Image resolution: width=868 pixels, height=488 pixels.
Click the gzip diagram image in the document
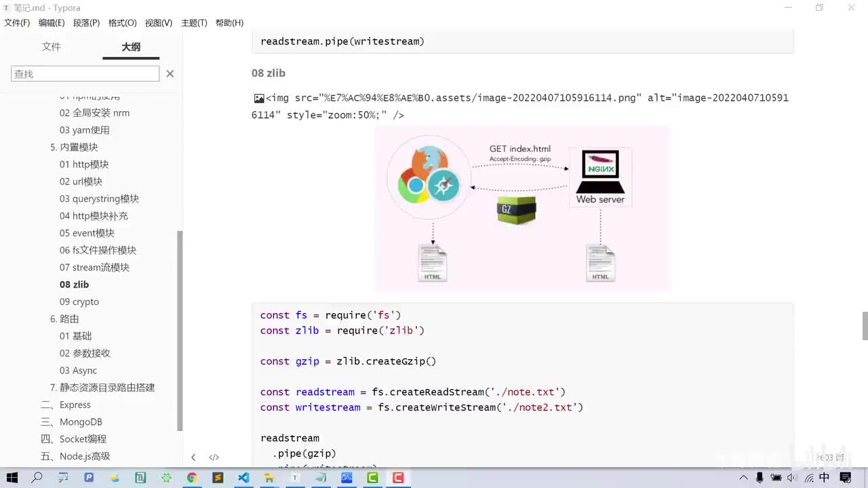pyautogui.click(x=522, y=209)
